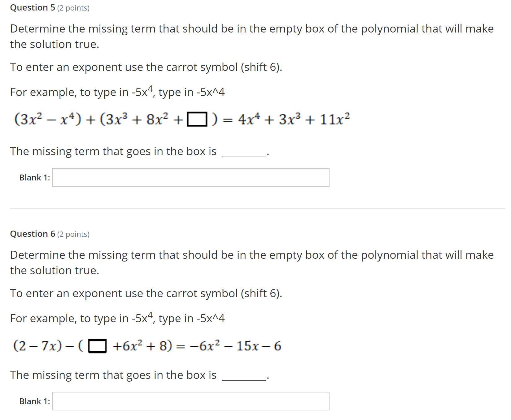The height and width of the screenshot is (420, 511).
Task: Click the Question 5 Blank 1 answer field
Action: coord(190,177)
